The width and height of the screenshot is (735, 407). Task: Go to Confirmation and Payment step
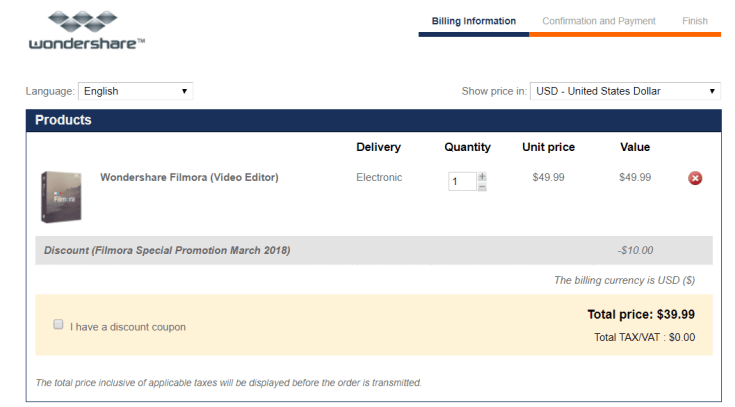pos(599,21)
